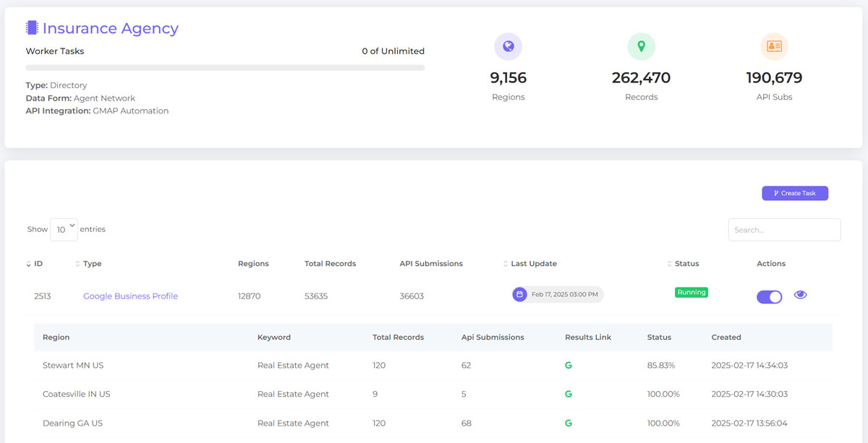This screenshot has height=443, width=868.
Task: Click the purple globe Regions icon
Action: (x=509, y=46)
